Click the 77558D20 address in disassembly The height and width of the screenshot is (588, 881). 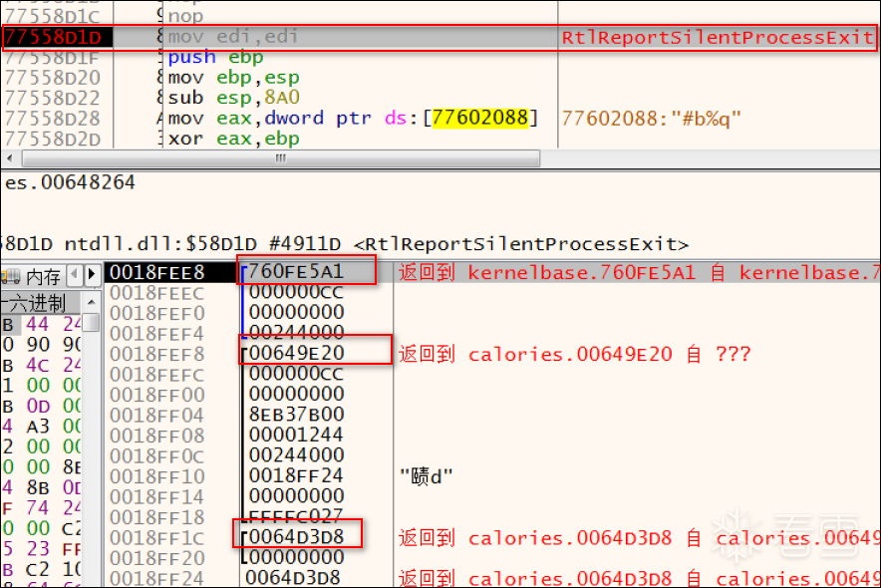[52, 78]
